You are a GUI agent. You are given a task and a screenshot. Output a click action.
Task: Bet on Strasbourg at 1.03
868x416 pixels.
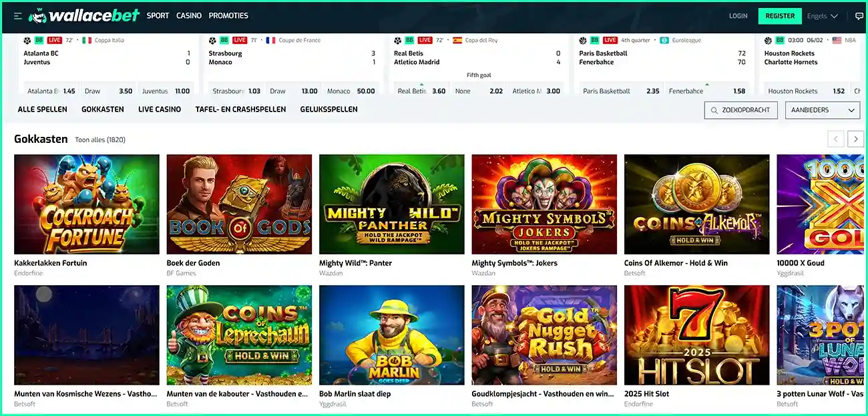pyautogui.click(x=236, y=89)
